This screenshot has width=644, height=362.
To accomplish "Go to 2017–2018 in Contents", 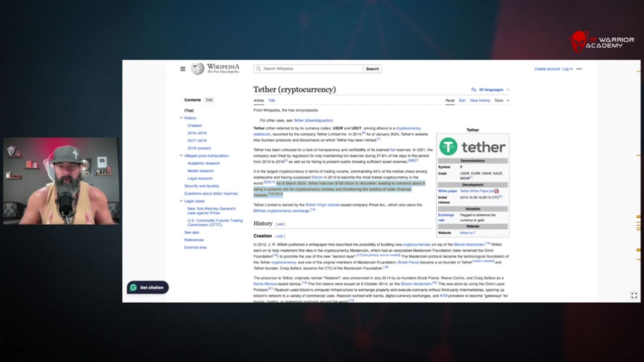I will (197, 141).
